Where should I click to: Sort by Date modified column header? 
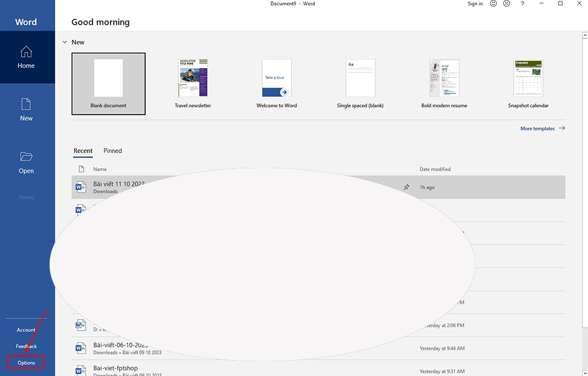(x=435, y=169)
